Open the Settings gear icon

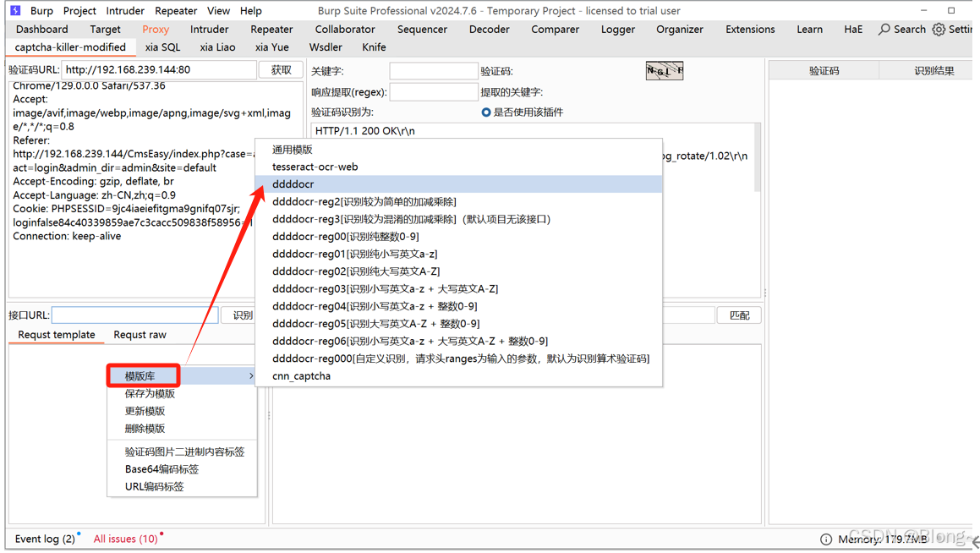(x=939, y=30)
